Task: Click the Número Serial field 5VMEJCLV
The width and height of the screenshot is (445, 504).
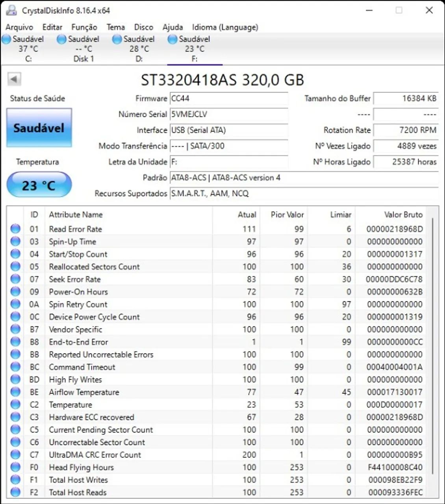Action: [229, 114]
